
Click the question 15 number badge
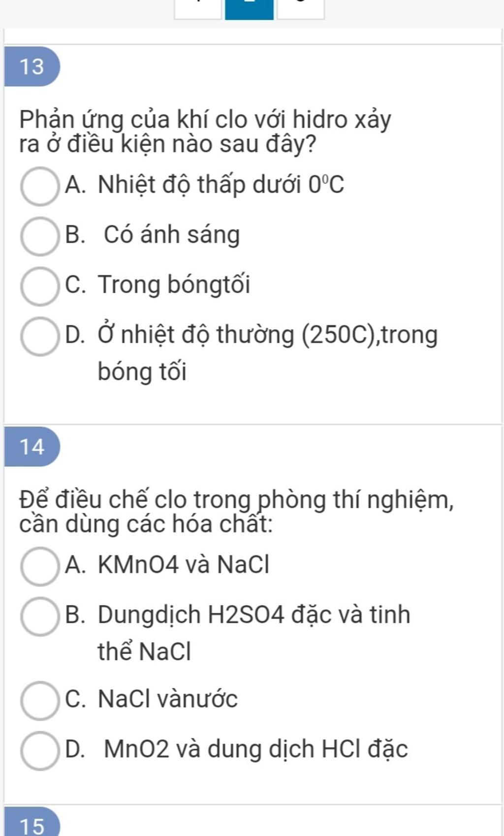(32, 822)
